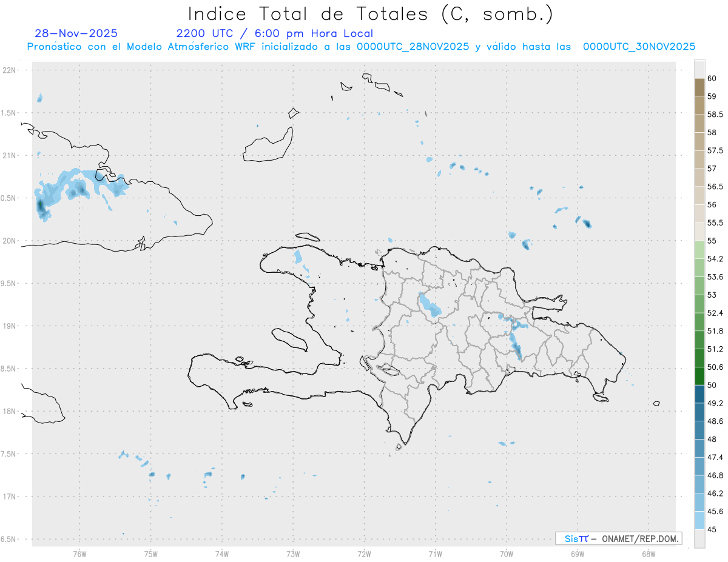Click the latitude axis label '22N'
The width and height of the screenshot is (728, 562).
point(9,70)
